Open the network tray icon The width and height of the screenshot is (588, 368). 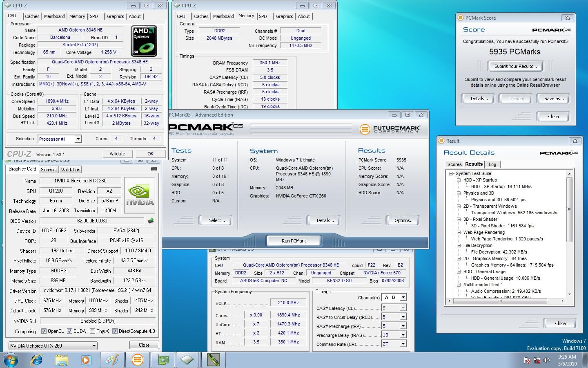click(x=537, y=360)
